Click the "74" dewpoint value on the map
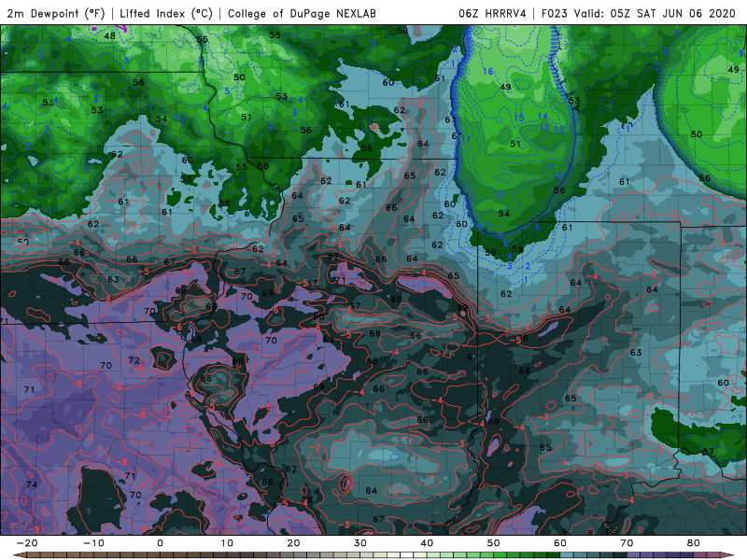This screenshot has width=747, height=560. tap(32, 484)
